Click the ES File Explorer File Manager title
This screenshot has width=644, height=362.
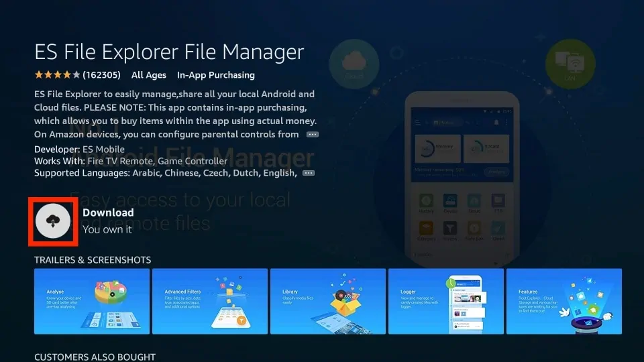pyautogui.click(x=169, y=52)
